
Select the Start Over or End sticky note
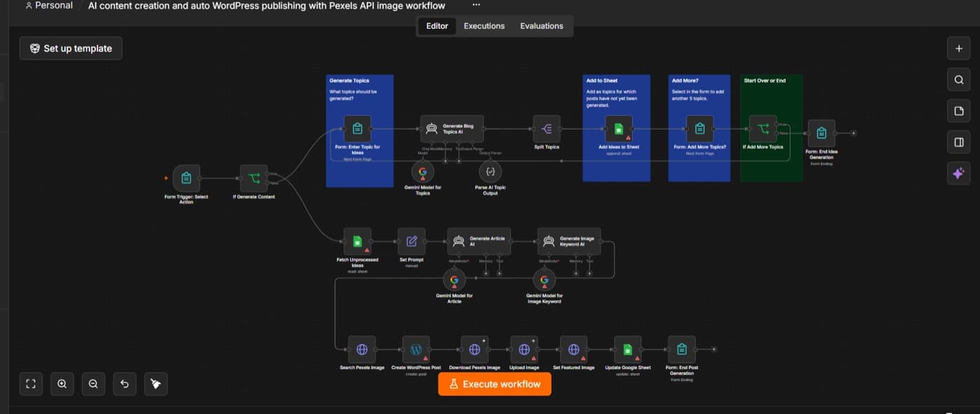pyautogui.click(x=771, y=128)
